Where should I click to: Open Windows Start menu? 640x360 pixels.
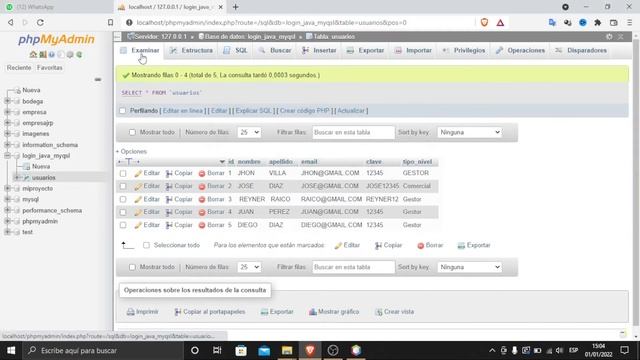[11, 351]
